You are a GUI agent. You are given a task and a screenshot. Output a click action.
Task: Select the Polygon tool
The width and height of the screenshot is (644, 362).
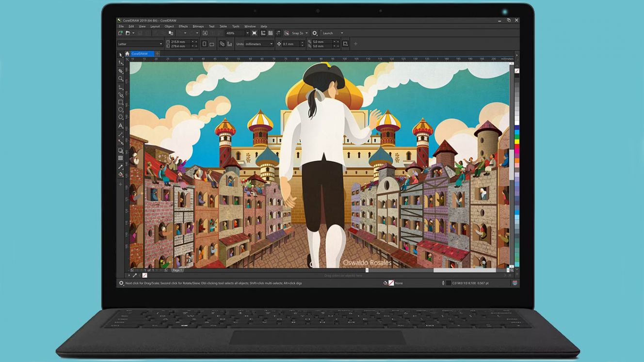pos(121,117)
